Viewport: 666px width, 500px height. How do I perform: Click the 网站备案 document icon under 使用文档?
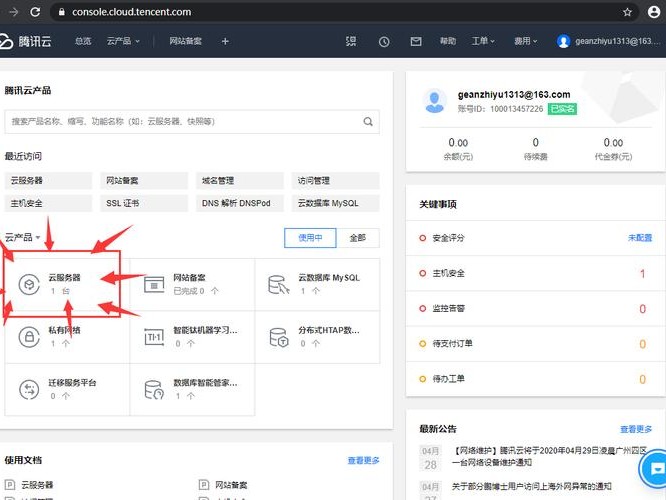[x=204, y=485]
